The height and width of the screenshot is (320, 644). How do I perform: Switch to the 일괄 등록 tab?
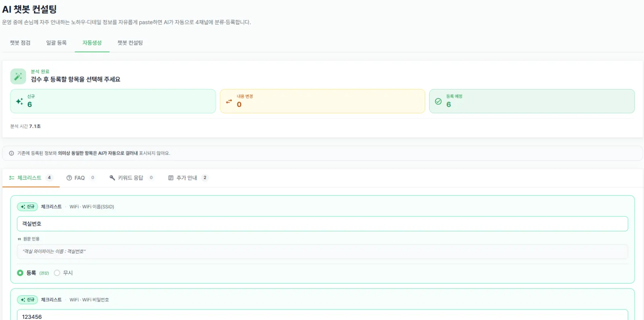[x=56, y=43]
